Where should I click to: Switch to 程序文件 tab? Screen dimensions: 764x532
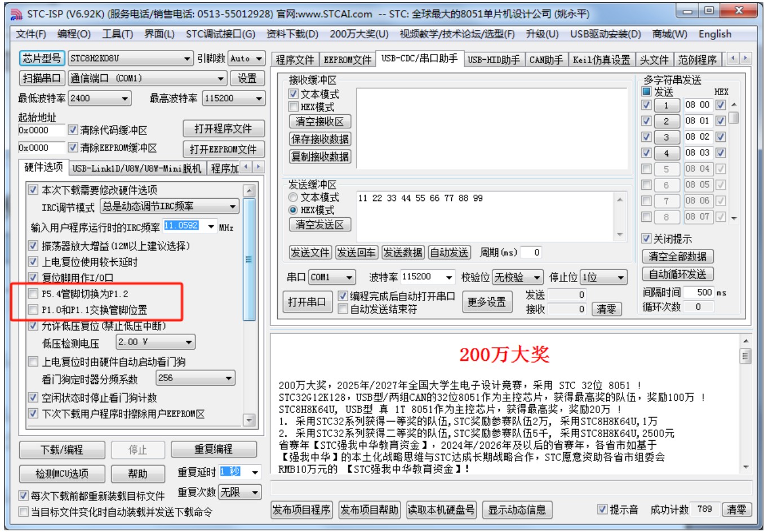point(295,60)
